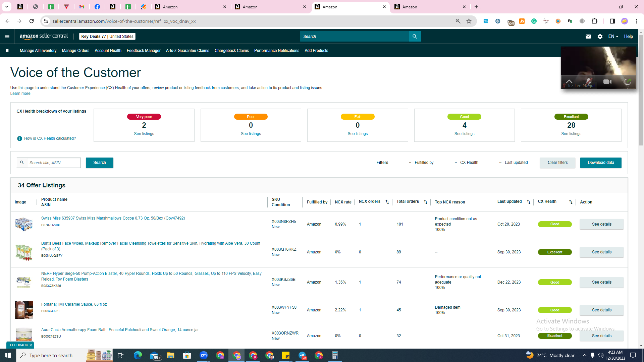Open Chrome side panel icon
Image resolution: width=644 pixels, height=362 pixels.
pyautogui.click(x=612, y=21)
